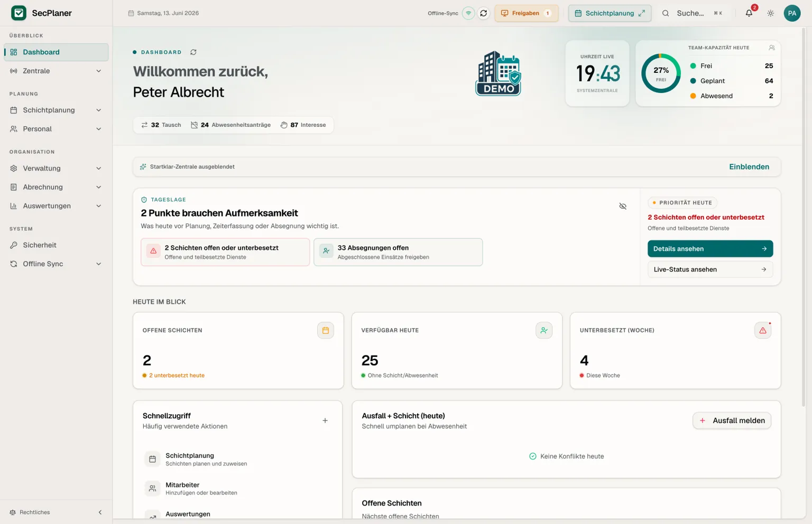Click the person icon on Verfügbar Heute card
Image resolution: width=812 pixels, height=524 pixels.
544,330
